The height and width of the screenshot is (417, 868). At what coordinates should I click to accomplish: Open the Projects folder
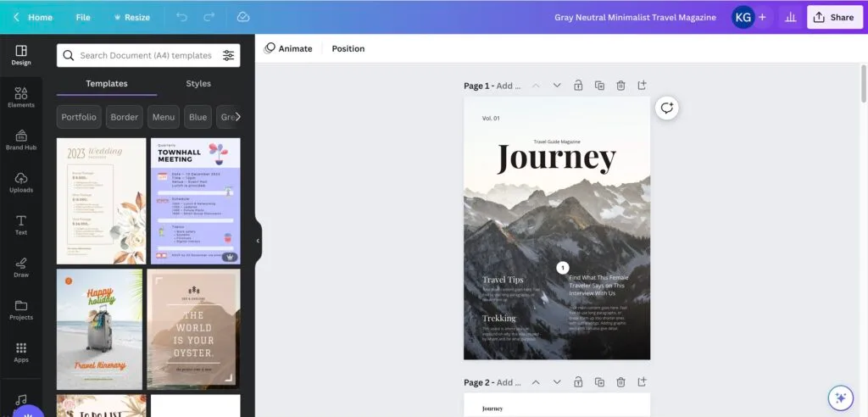pos(21,310)
